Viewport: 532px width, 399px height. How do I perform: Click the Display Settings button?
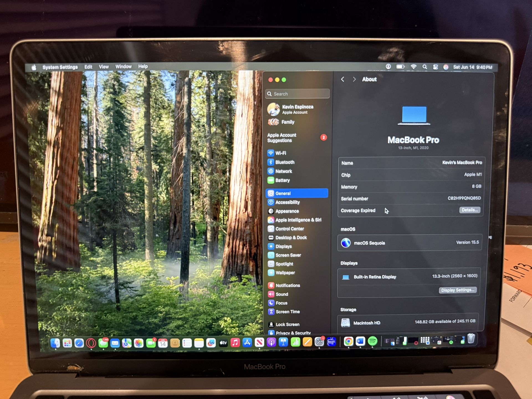[x=458, y=290]
